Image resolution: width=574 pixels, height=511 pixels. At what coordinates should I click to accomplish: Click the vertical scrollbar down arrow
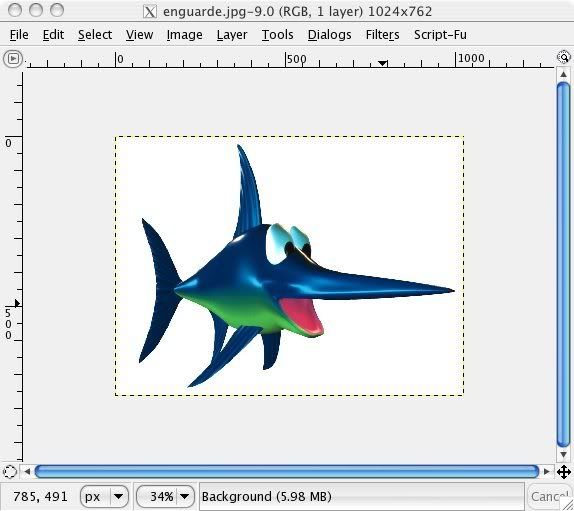coord(563,455)
